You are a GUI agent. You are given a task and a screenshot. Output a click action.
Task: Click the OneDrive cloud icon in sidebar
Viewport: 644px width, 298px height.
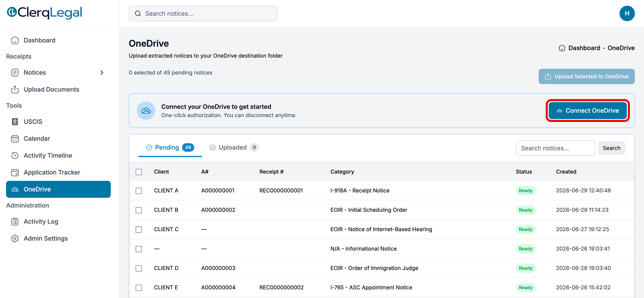point(15,189)
